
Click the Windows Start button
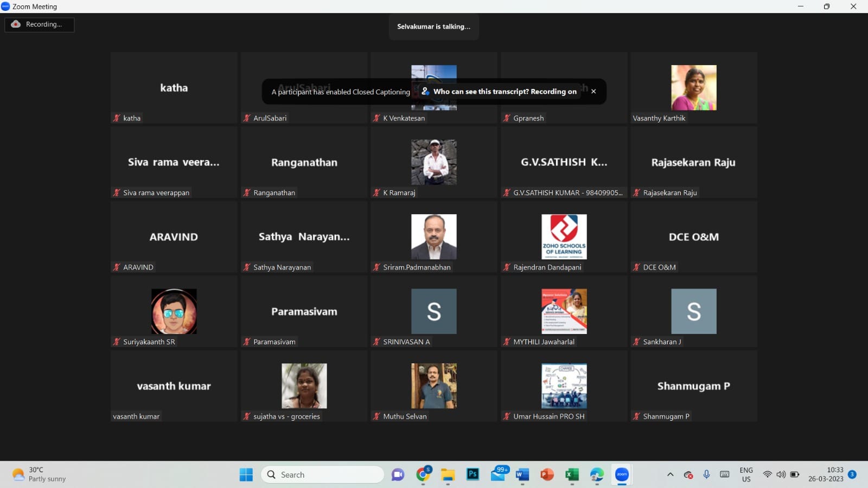click(246, 474)
